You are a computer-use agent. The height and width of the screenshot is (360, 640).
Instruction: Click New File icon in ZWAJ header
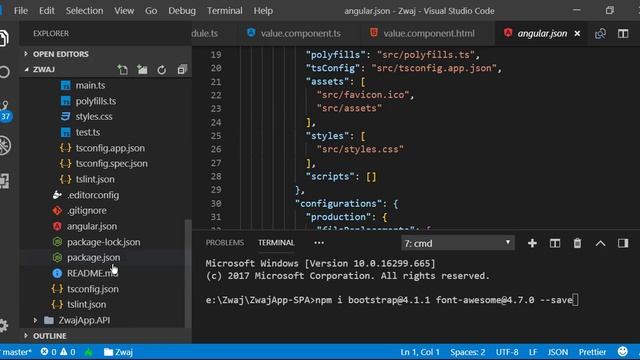[x=122, y=70]
